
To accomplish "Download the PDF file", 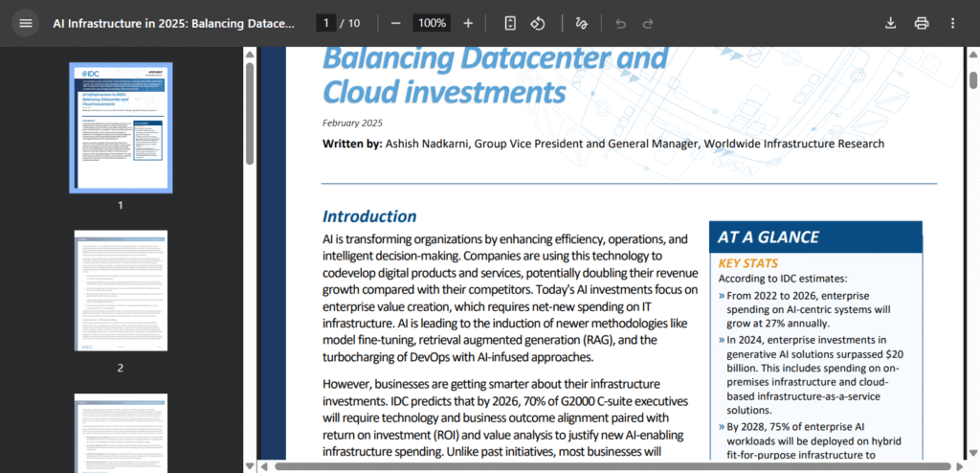I will [890, 23].
